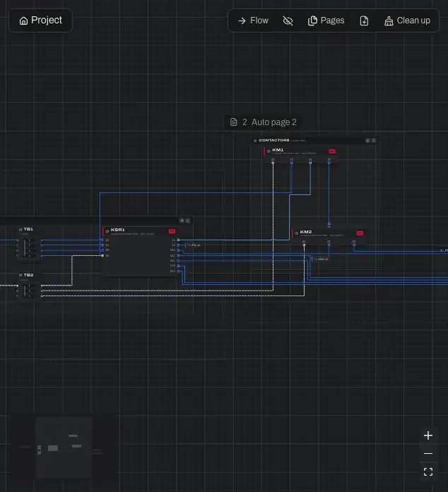448x492 pixels.
Task: Open the Pages panel
Action: [x=326, y=20]
